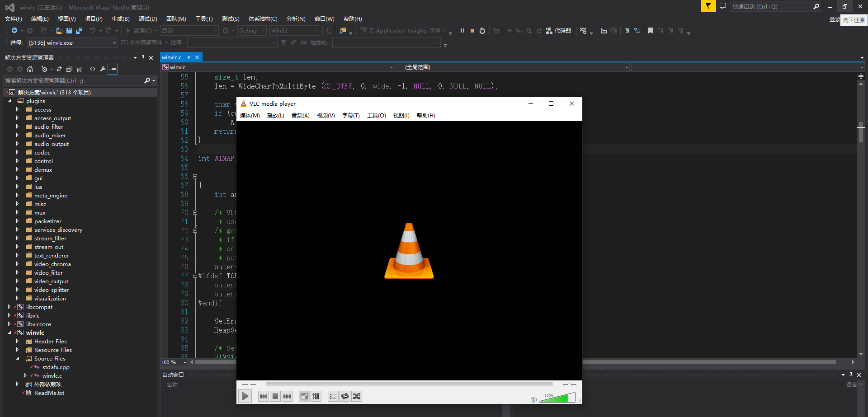Sync with active document icon

point(59,69)
